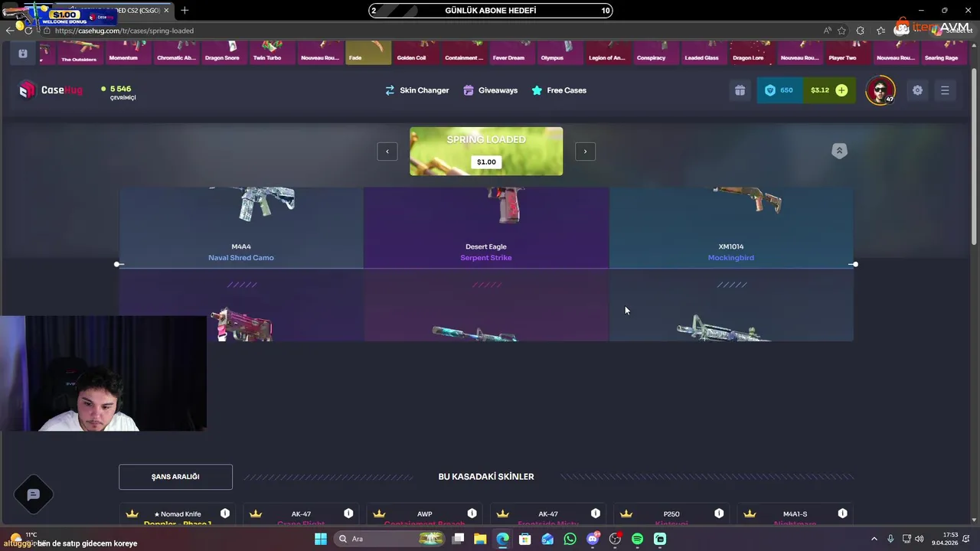This screenshot has height=551, width=980.
Task: Click the Spring Loaded case banner
Action: click(x=486, y=152)
